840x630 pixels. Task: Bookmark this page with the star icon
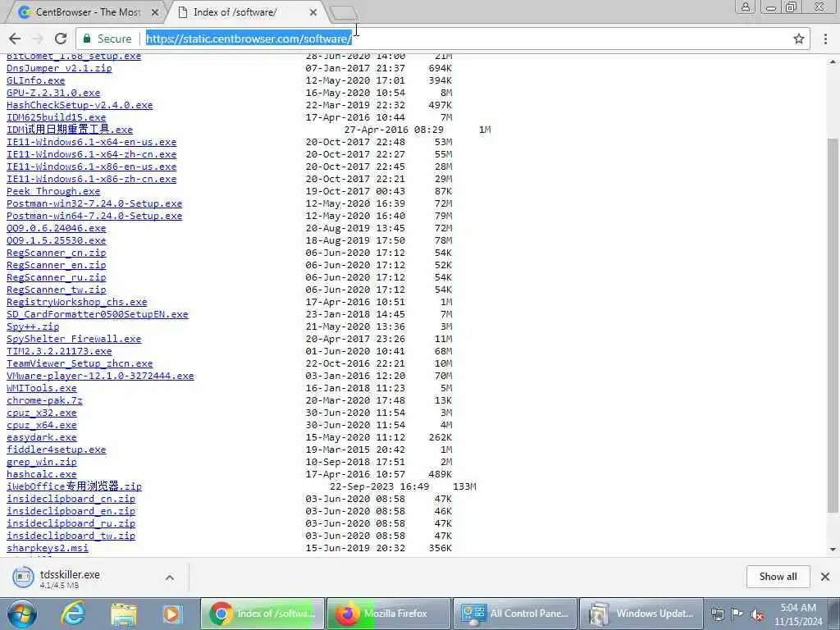(x=798, y=39)
